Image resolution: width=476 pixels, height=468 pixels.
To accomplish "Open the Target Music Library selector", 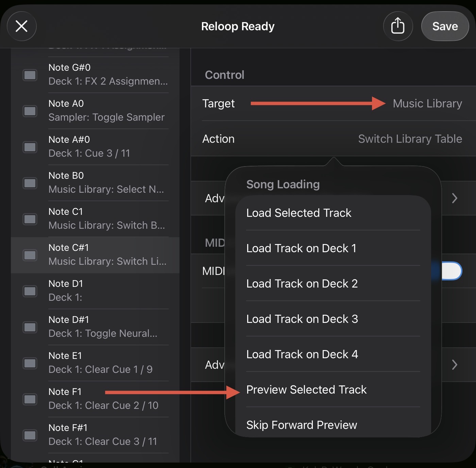I will coord(427,103).
